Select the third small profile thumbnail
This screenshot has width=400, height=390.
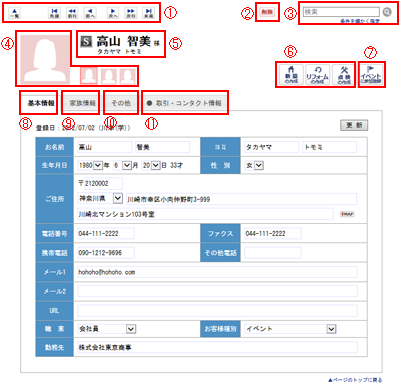click(128, 76)
